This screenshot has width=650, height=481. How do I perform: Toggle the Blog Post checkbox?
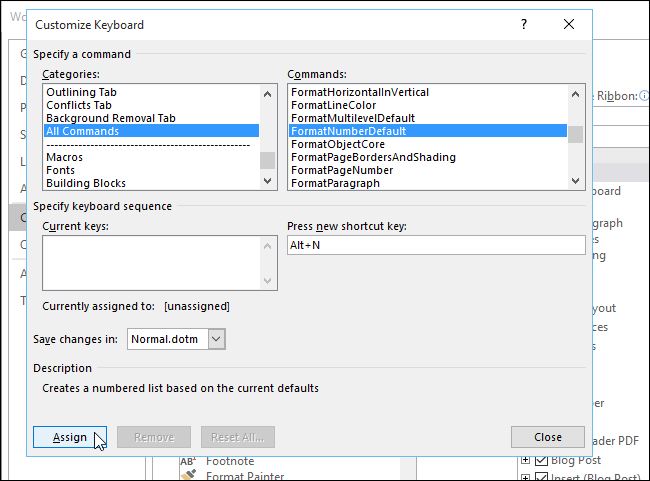(541, 461)
